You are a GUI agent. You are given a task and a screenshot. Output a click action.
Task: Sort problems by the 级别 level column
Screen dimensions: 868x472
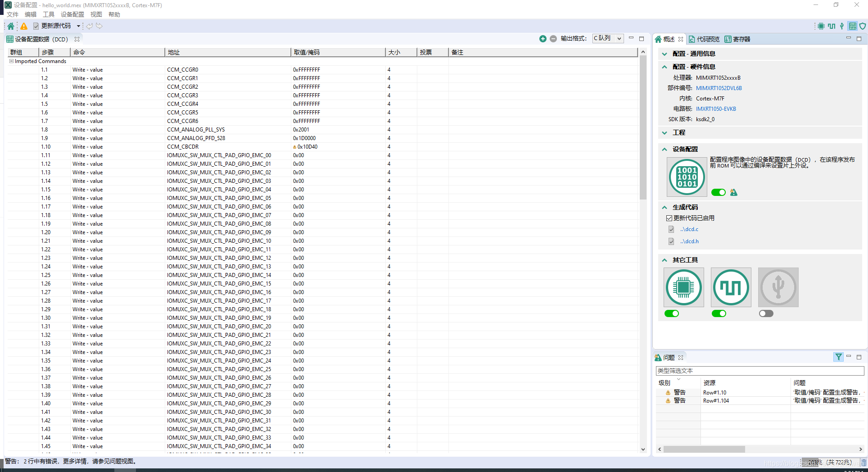click(678, 383)
